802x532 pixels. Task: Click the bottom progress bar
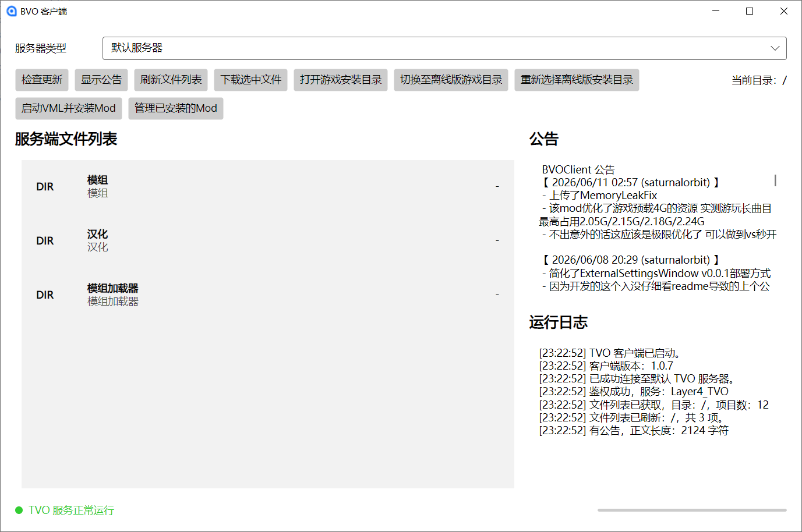(x=692, y=510)
